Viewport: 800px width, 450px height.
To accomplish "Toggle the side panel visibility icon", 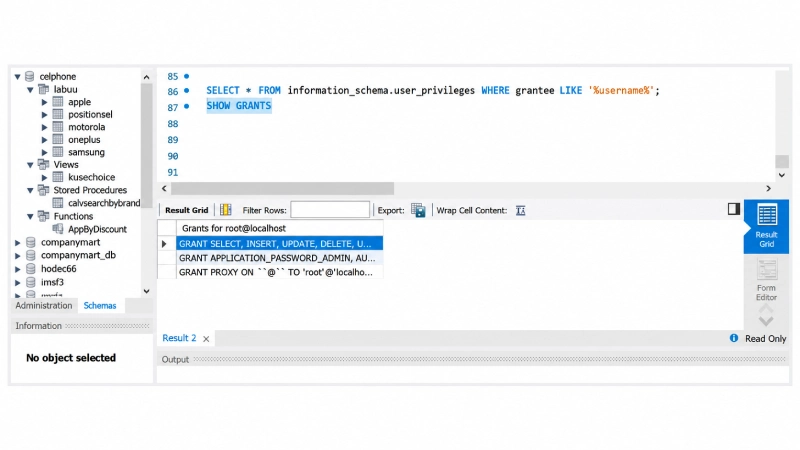I will point(734,209).
